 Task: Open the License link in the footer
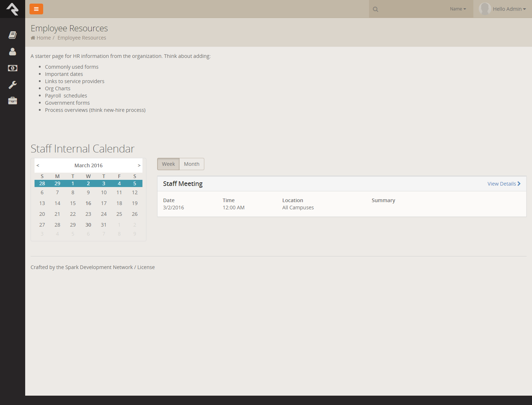146,267
